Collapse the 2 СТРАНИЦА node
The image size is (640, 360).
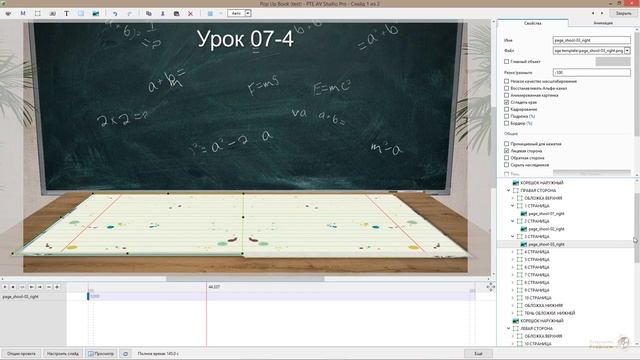(513, 221)
